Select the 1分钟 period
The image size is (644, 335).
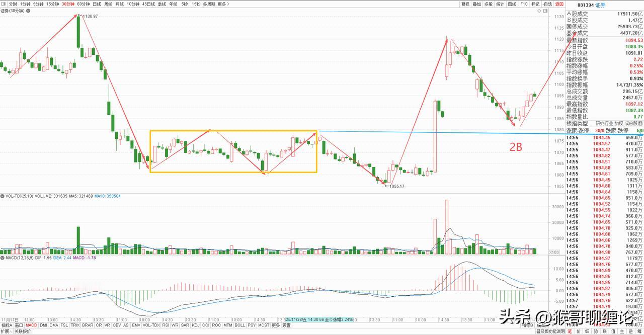click(x=25, y=4)
